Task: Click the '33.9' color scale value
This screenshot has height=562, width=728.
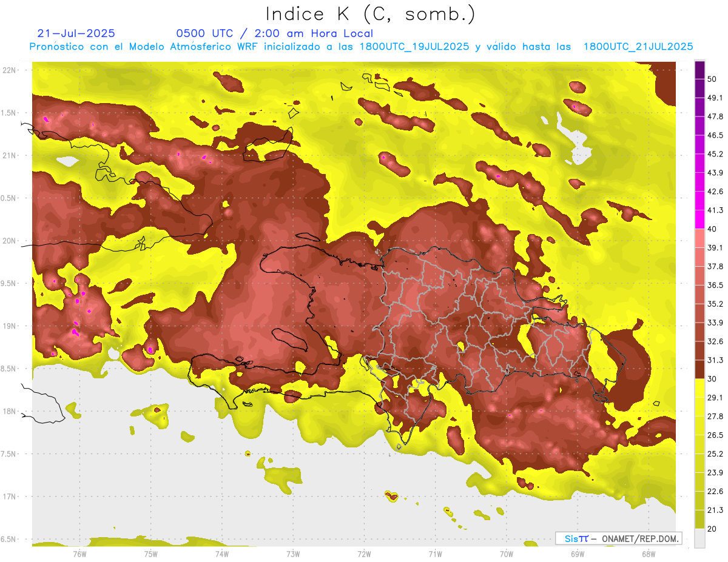Action: click(x=715, y=323)
